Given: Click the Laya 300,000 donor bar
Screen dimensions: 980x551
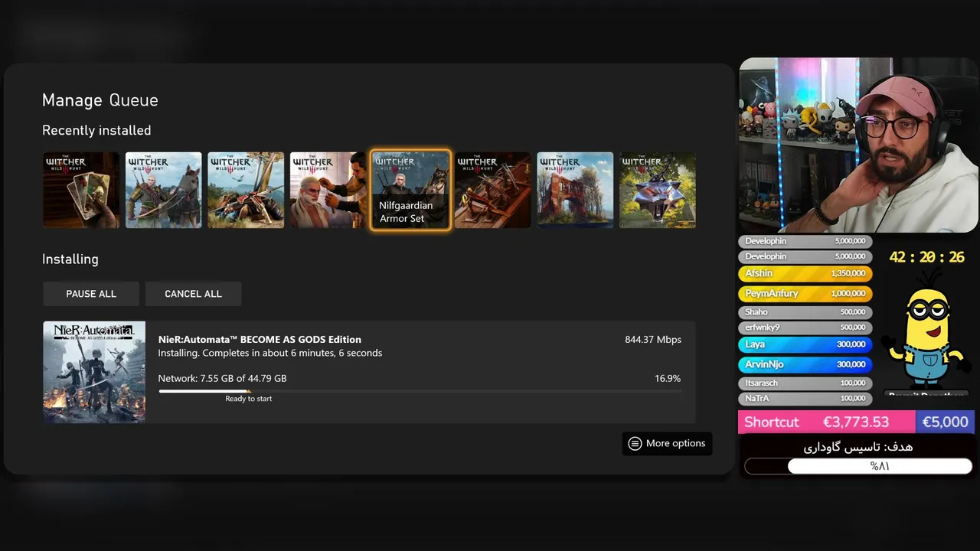Looking at the screenshot, I should pyautogui.click(x=805, y=344).
